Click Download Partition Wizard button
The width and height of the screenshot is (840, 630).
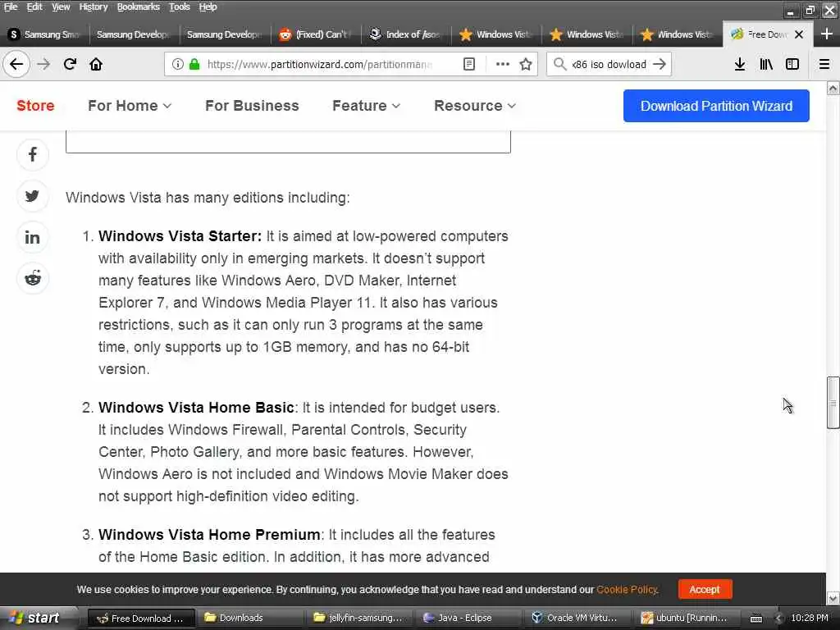tap(716, 106)
